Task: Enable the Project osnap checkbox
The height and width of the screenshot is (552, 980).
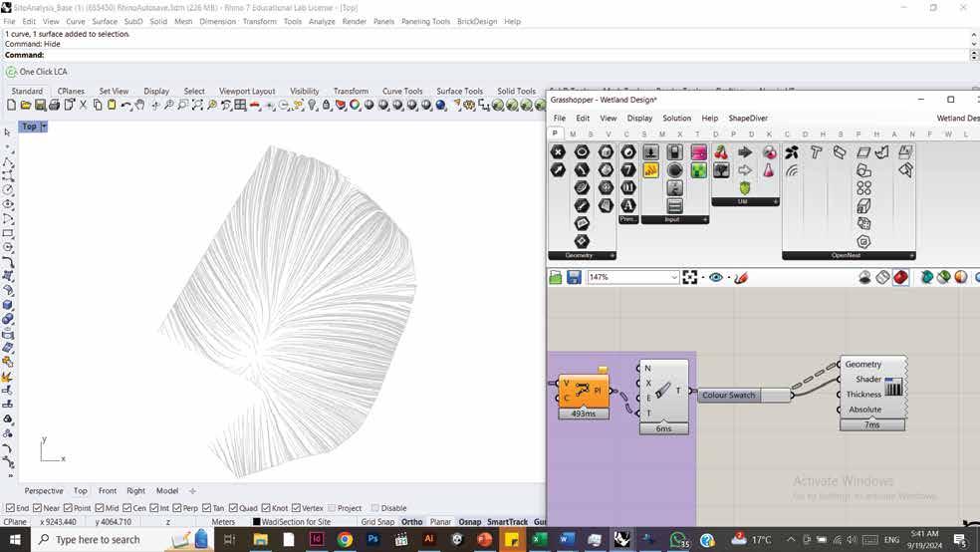Action: [x=332, y=508]
